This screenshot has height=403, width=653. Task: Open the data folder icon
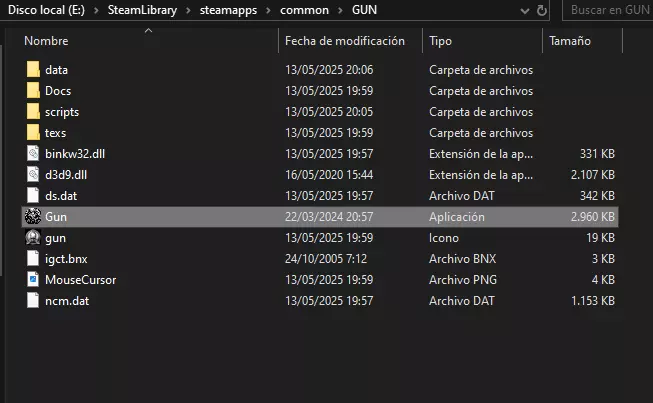tap(33, 70)
